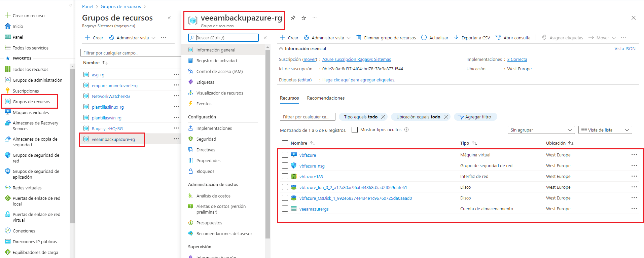Open the Vista de lista dropdown
Viewport: 644px width, 258px height.
(x=605, y=130)
